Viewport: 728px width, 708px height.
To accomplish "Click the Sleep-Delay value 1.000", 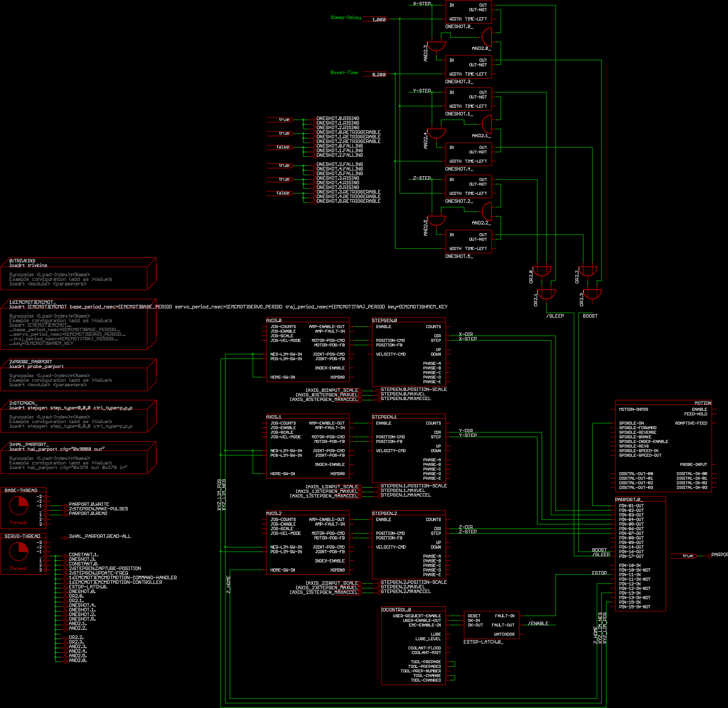I will [x=378, y=20].
